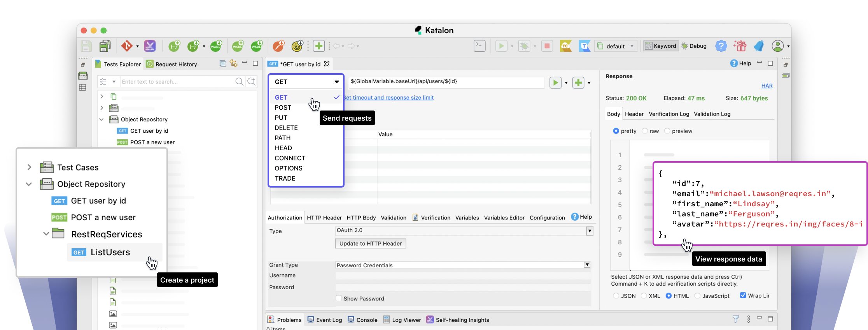Open the arrow next to the send request button

pyautogui.click(x=566, y=83)
